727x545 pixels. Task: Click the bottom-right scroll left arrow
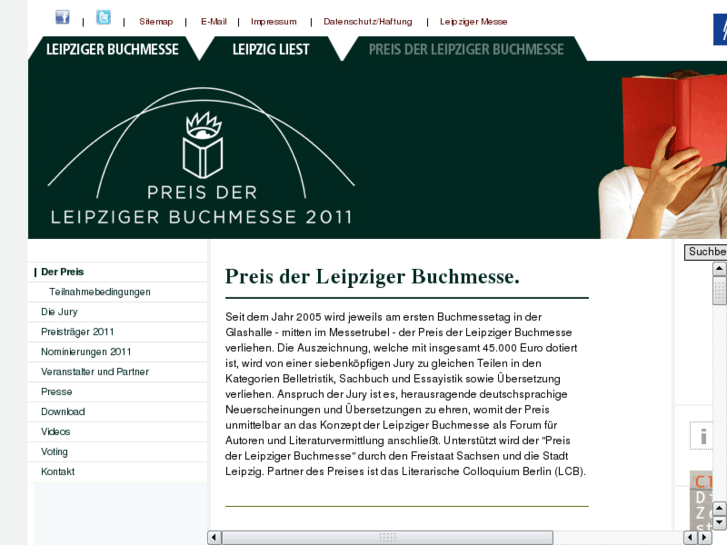click(x=691, y=538)
